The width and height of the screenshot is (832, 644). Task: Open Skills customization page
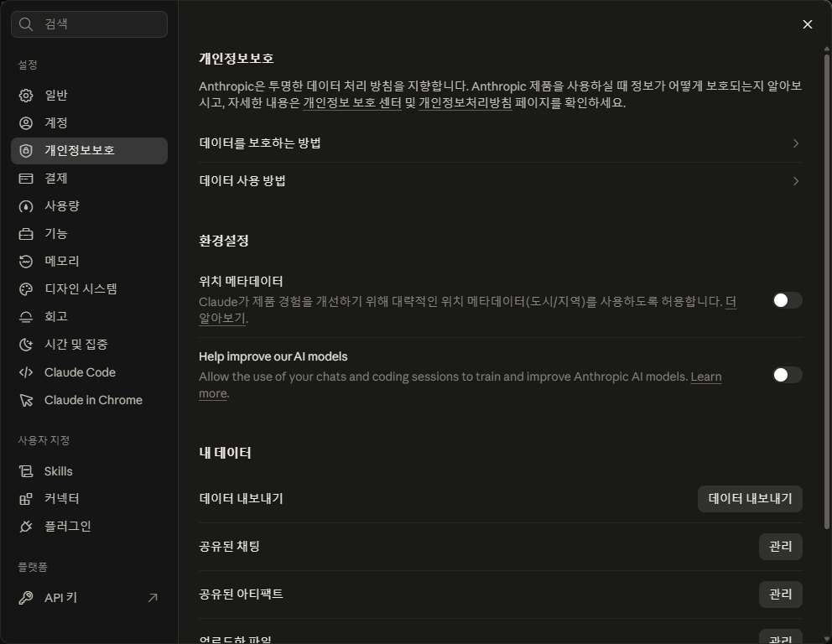click(89, 471)
